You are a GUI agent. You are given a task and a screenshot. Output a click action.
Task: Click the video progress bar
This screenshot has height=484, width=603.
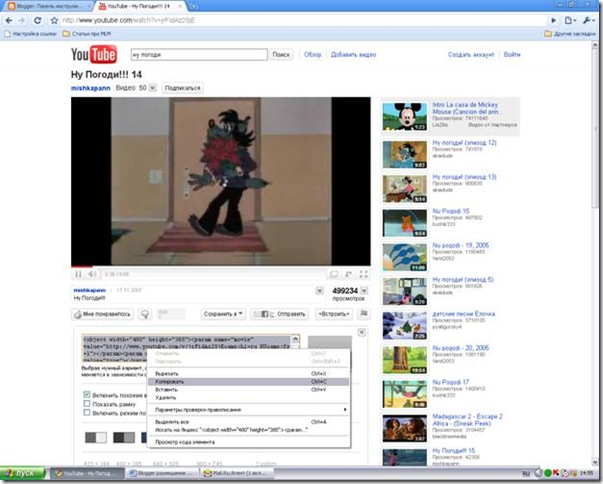click(221, 266)
